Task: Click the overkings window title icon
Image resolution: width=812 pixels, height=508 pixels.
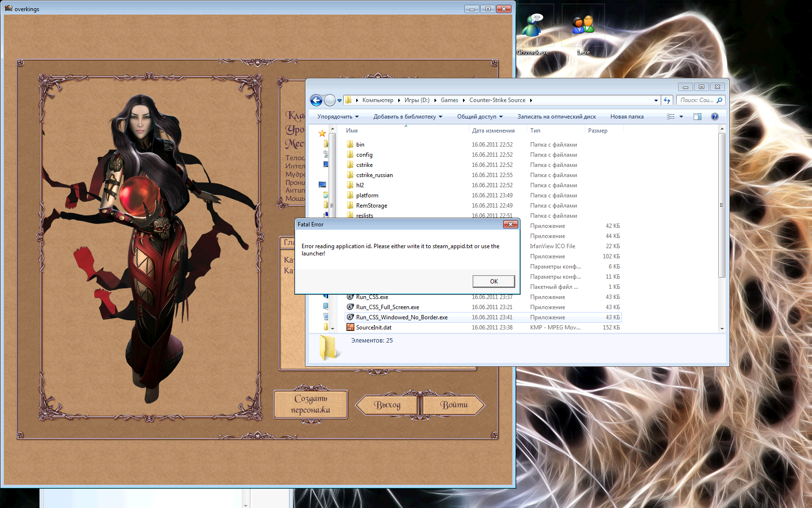Action: 8,9
